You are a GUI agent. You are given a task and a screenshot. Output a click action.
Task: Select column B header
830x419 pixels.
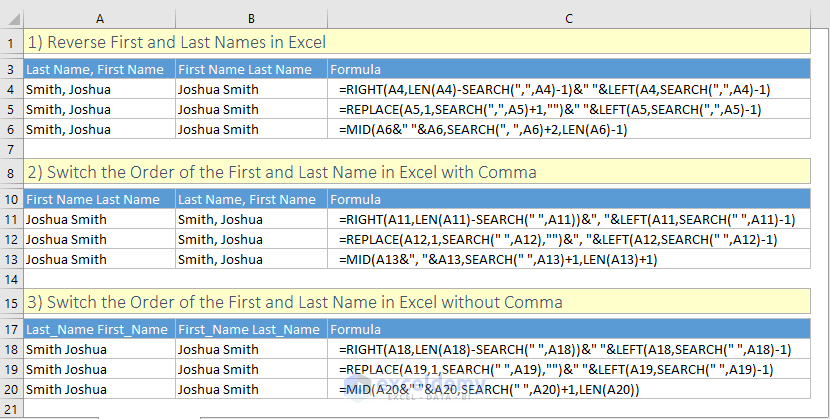(251, 19)
